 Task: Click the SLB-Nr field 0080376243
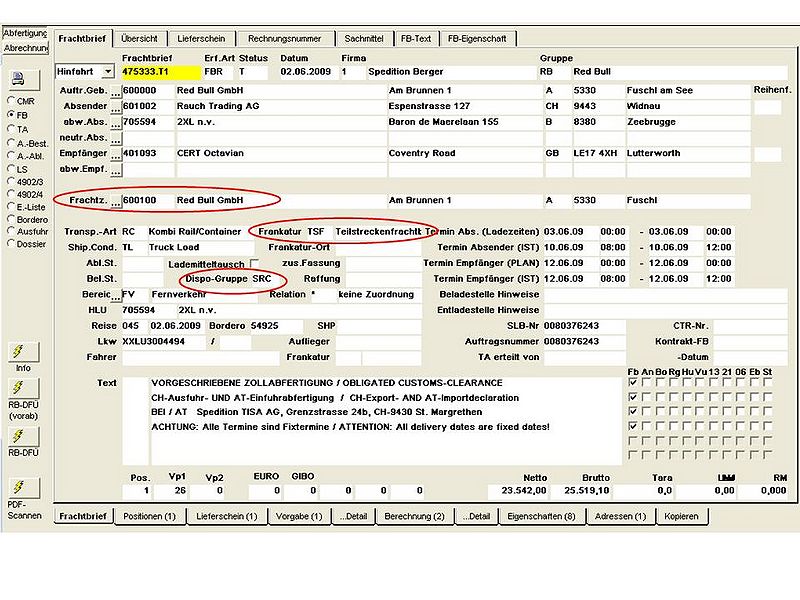pos(584,326)
